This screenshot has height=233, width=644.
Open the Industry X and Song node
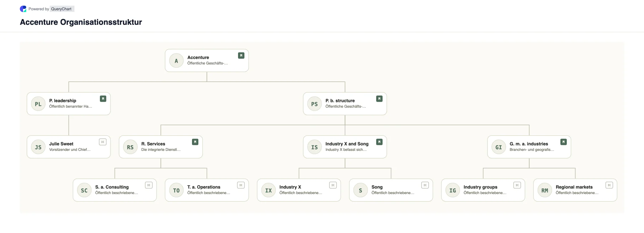pyautogui.click(x=345, y=147)
